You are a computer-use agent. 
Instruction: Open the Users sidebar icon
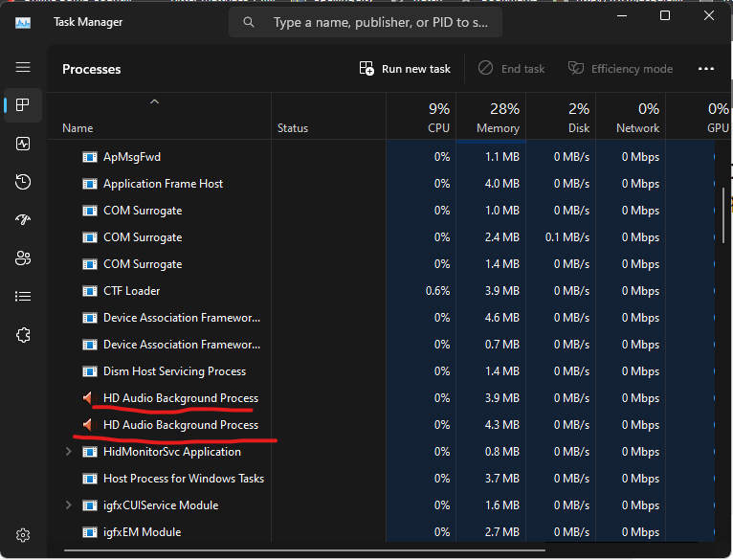tap(23, 258)
